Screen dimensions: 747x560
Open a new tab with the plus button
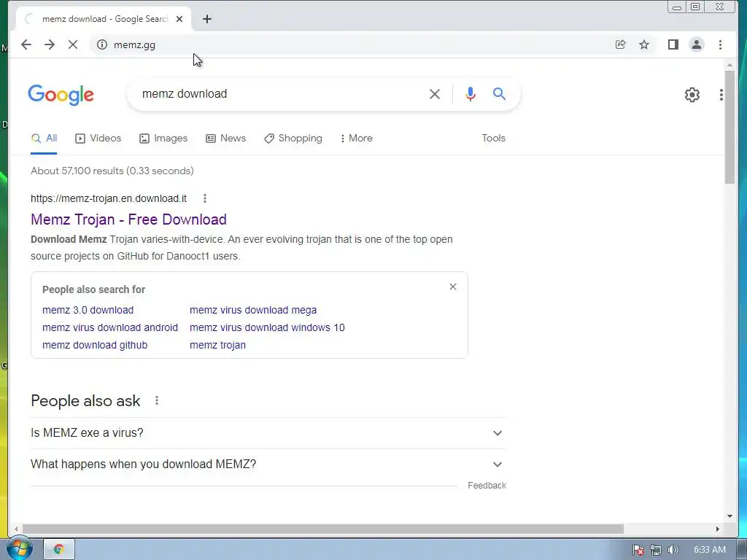coord(206,19)
